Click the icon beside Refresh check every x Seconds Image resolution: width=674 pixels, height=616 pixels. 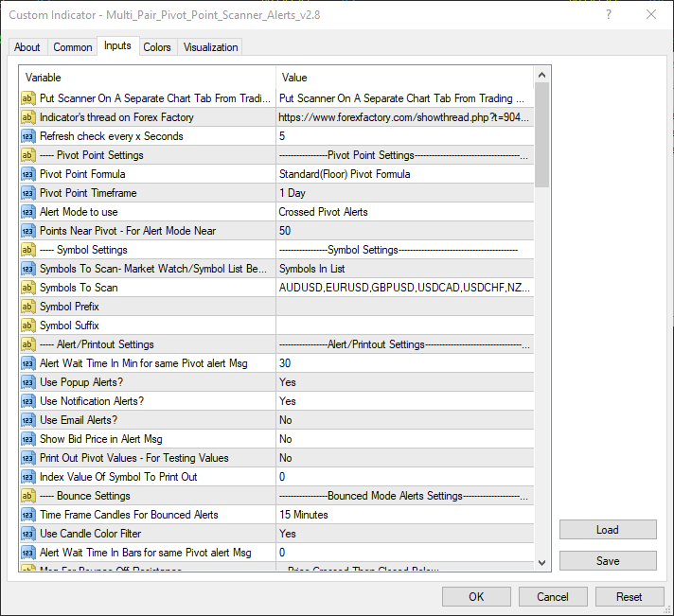[27, 136]
